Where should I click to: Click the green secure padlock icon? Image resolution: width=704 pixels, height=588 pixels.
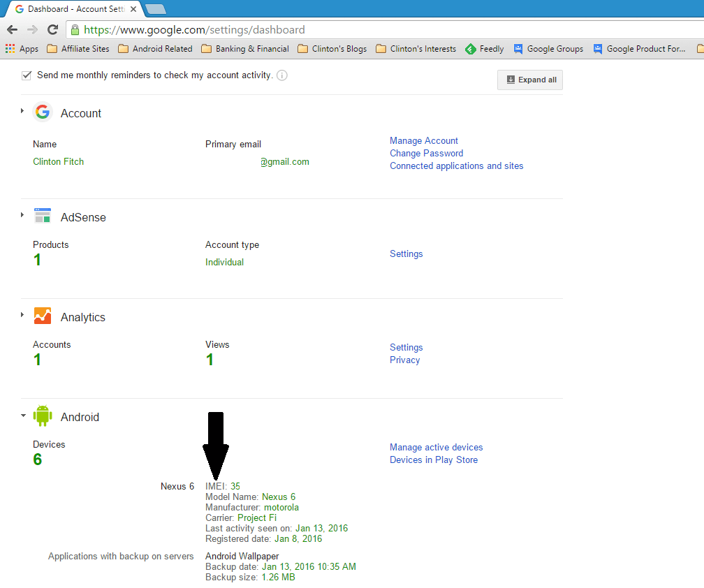click(x=75, y=29)
